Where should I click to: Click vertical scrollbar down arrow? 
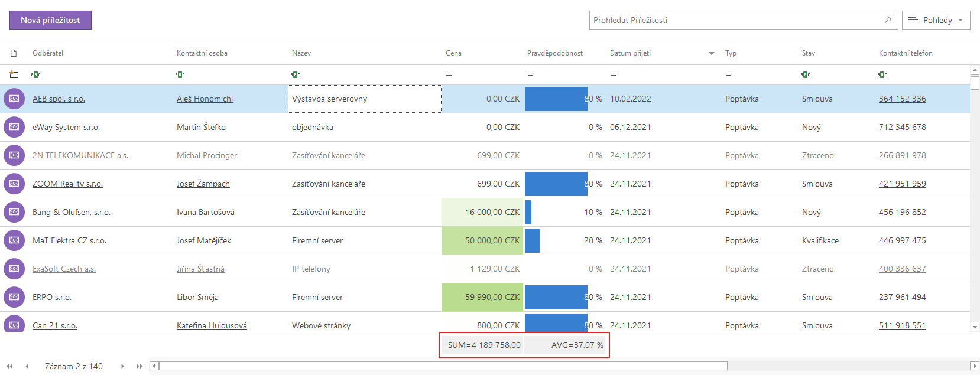[x=975, y=327]
